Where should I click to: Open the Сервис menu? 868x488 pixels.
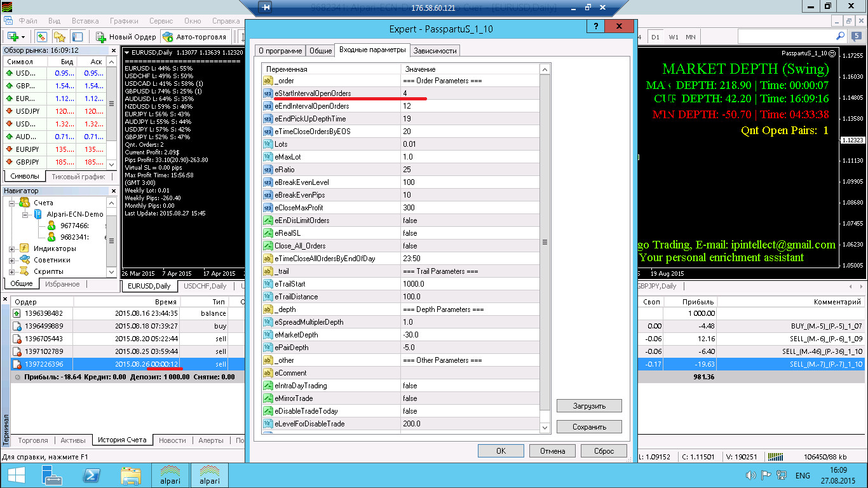(x=161, y=21)
